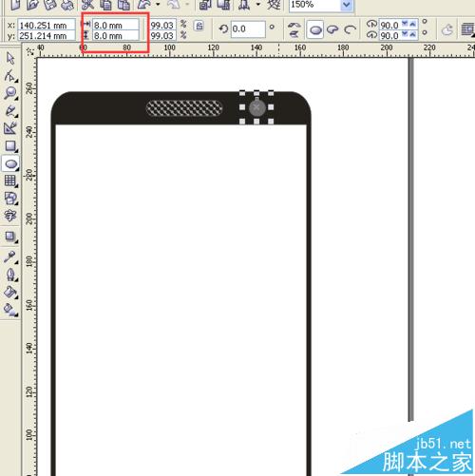Open the 150% zoom level dropdown
The height and width of the screenshot is (476, 475).
click(347, 5)
